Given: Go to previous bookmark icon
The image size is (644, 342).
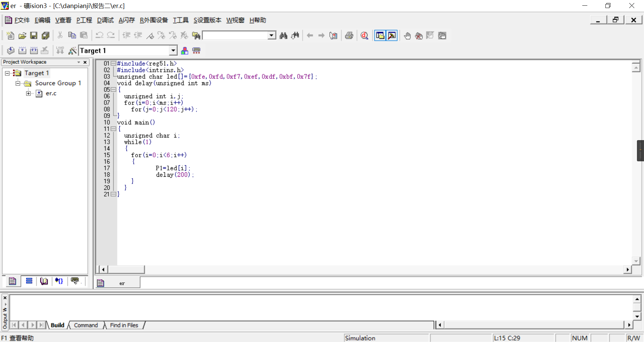Looking at the screenshot, I should pos(173,36).
